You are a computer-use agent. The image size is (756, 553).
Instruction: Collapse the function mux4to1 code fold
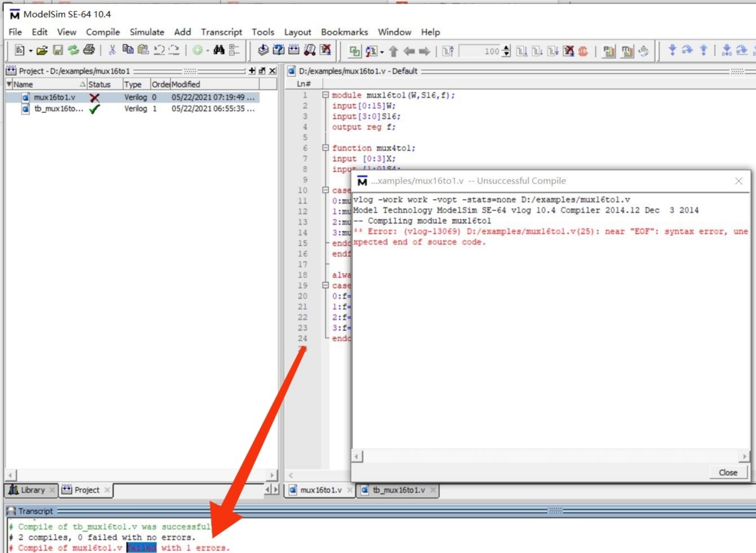tap(326, 148)
